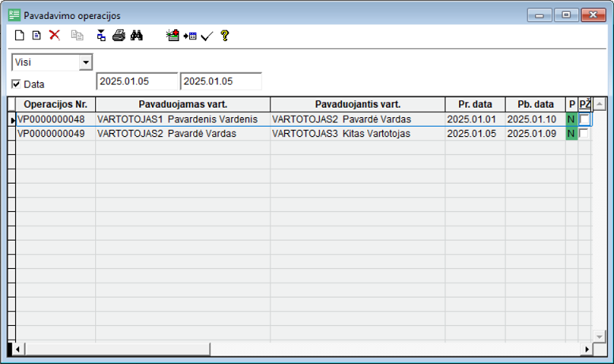Open search with the binoculars icon
Image resolution: width=614 pixels, height=364 pixels.
(136, 36)
